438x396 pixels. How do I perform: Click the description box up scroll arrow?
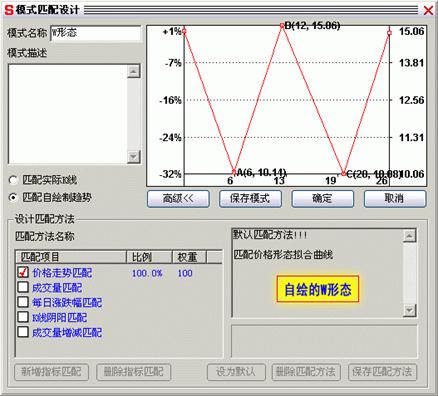tap(410, 236)
